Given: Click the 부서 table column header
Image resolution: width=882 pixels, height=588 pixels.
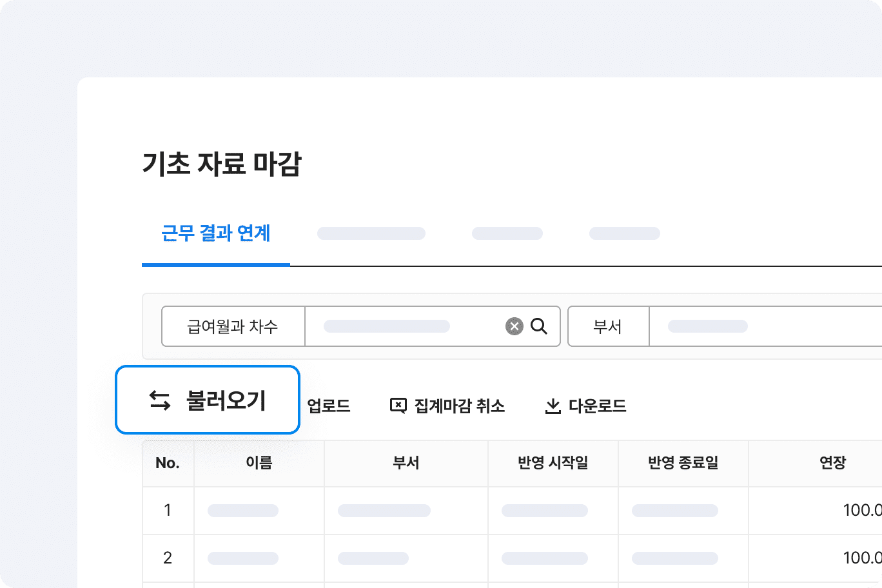Looking at the screenshot, I should coord(406,463).
